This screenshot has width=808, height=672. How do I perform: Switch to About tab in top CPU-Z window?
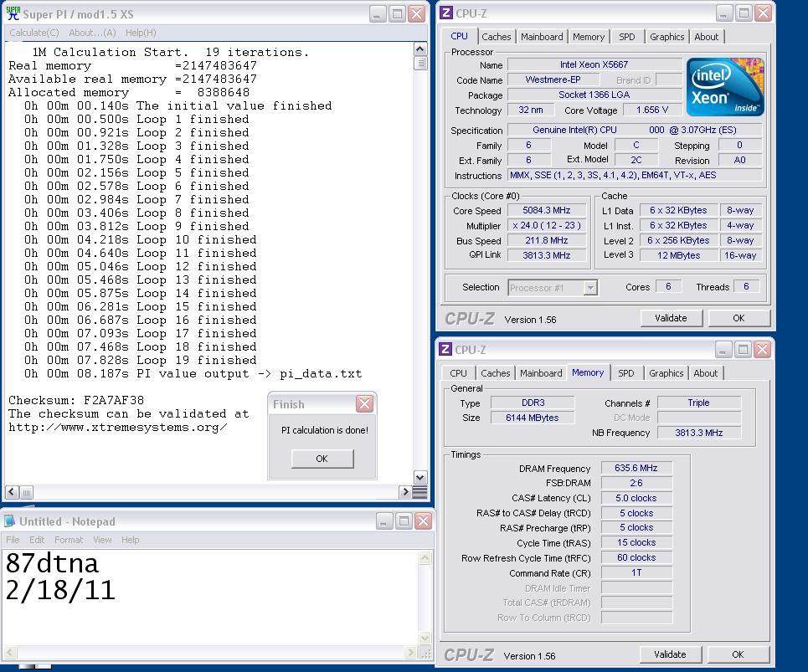tap(706, 37)
